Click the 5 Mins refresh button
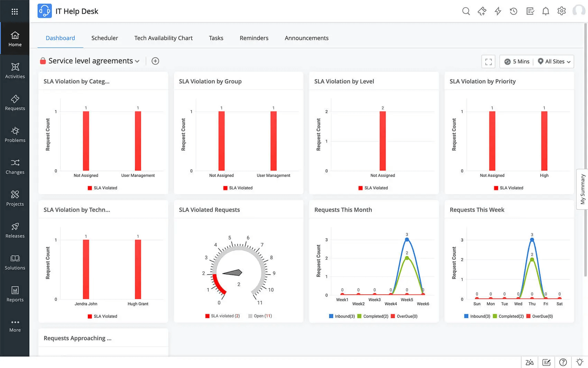The width and height of the screenshot is (588, 368). (x=517, y=62)
